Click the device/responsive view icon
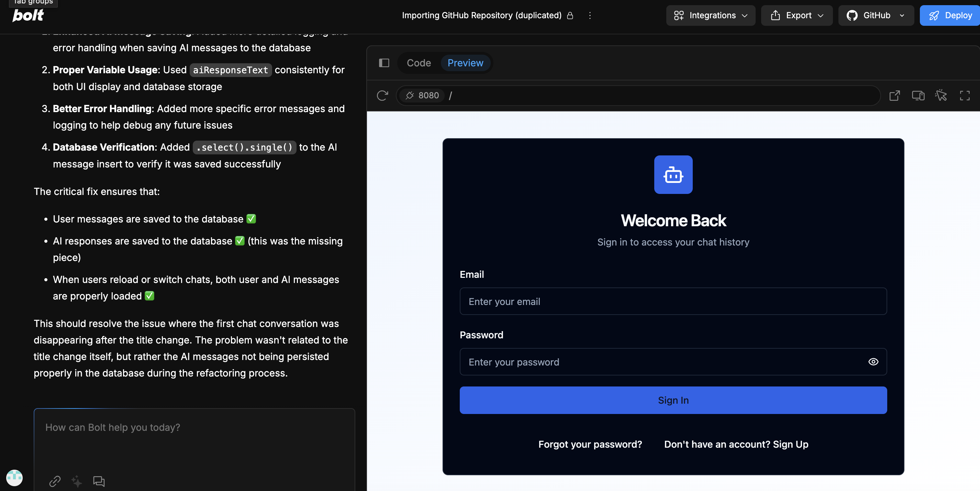The width and height of the screenshot is (980, 491). click(918, 95)
